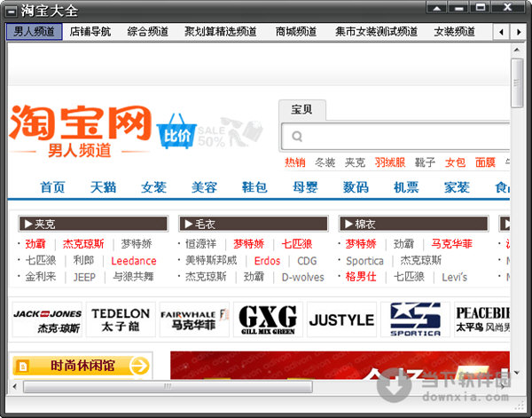Open the 格男仕 brand link
The width and height of the screenshot is (532, 418).
(361, 277)
